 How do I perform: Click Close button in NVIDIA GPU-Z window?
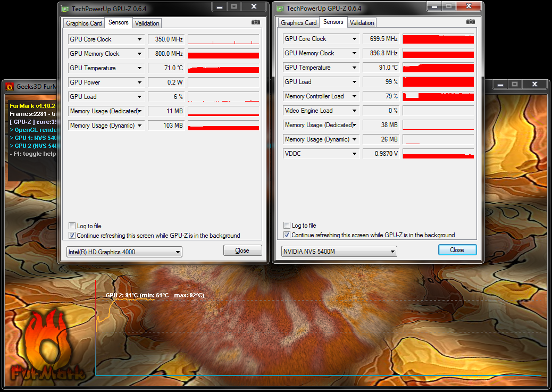coord(457,249)
